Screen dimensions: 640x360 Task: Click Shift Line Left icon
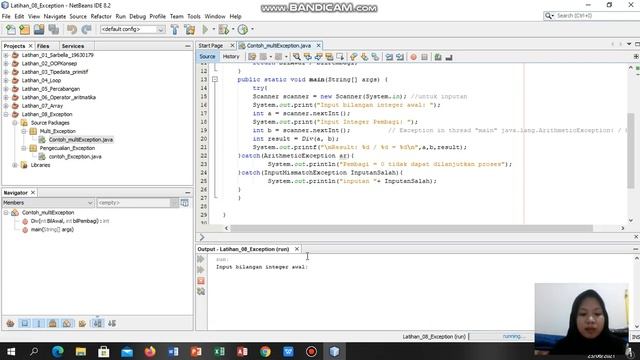389,57
